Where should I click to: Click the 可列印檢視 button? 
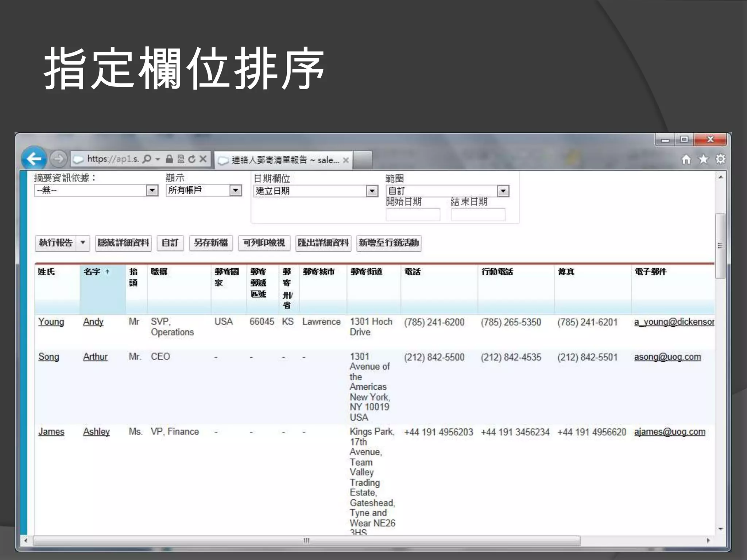pyautogui.click(x=264, y=243)
